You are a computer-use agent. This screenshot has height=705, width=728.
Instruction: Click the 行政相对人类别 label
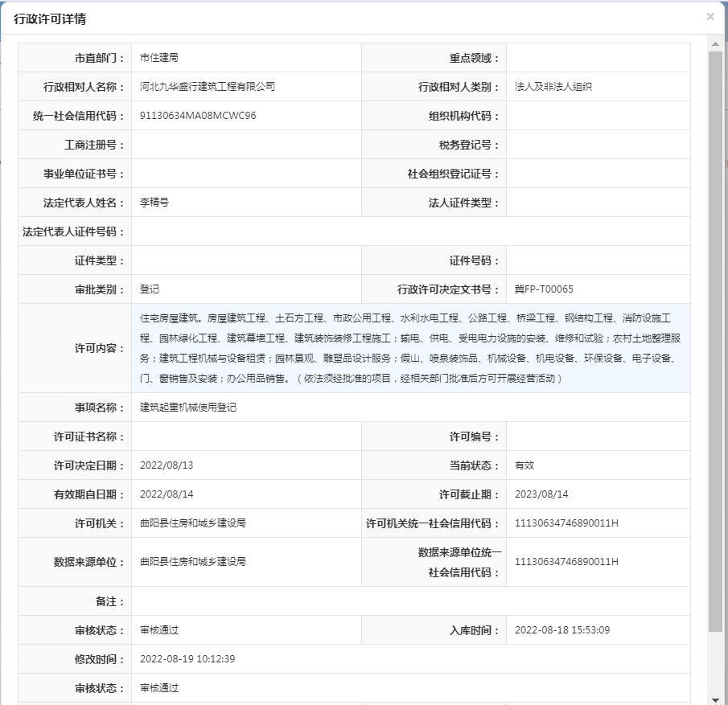tap(459, 87)
